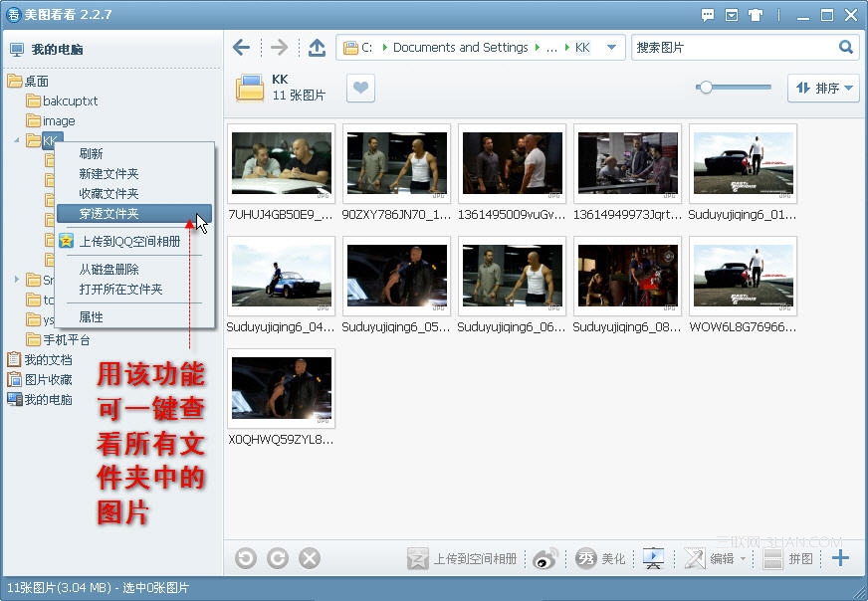Open the image folder in tree
The image size is (868, 601).
click(51, 121)
